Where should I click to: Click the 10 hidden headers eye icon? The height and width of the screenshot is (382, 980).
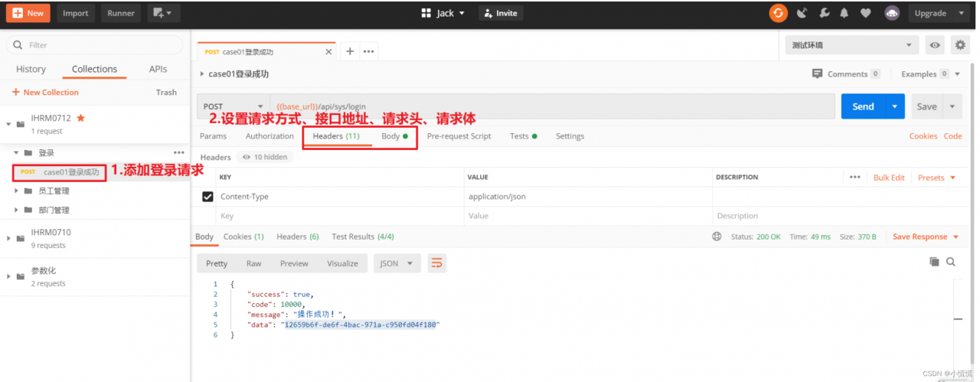[247, 157]
